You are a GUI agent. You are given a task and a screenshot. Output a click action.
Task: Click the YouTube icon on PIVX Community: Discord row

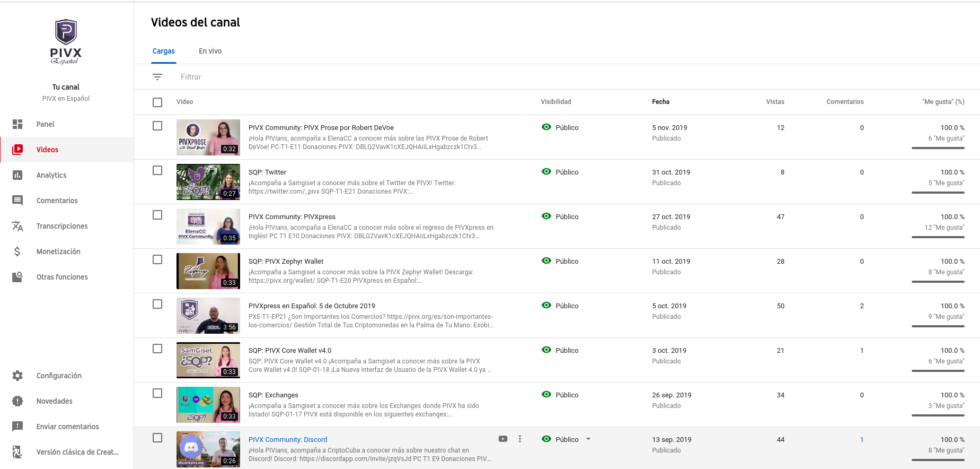(503, 439)
